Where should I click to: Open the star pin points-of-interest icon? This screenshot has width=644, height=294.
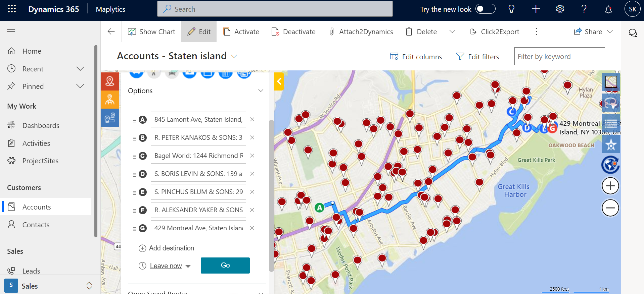[x=611, y=144]
